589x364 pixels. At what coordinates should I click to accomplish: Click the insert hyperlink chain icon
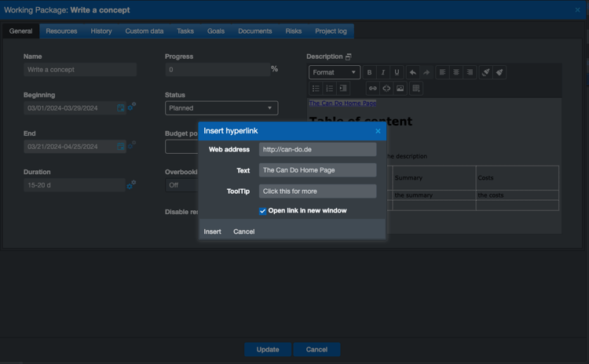pyautogui.click(x=372, y=88)
